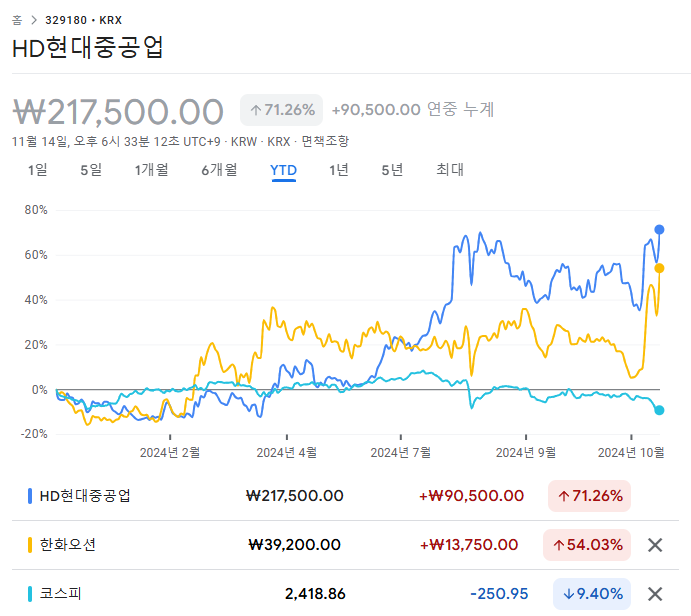Screen dimensions: 691x616
Task: Click the ↓9.40% badge for 코스피
Action: click(x=592, y=594)
